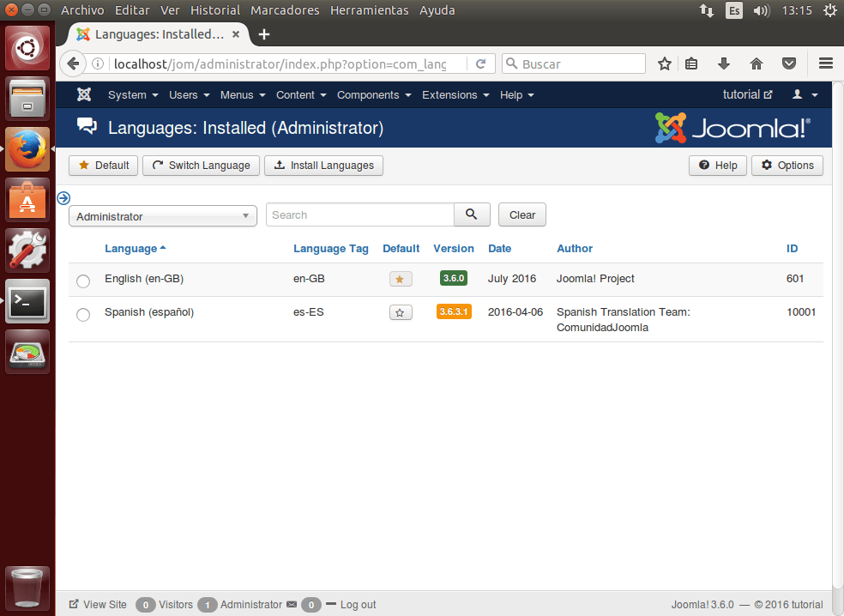Image resolution: width=844 pixels, height=616 pixels.
Task: Open the Ubuntu Dash launcher icon
Action: pyautogui.click(x=27, y=48)
